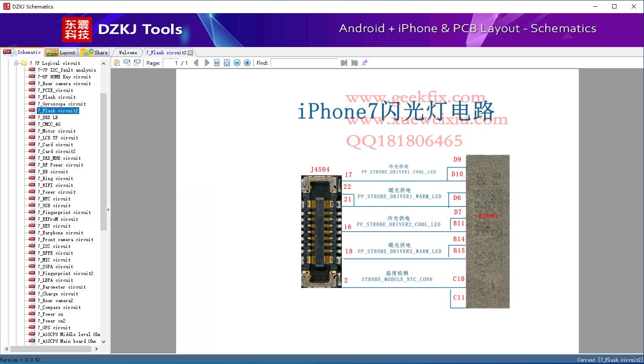
Task: Open 7_USB circuit file
Action: [x=54, y=206]
